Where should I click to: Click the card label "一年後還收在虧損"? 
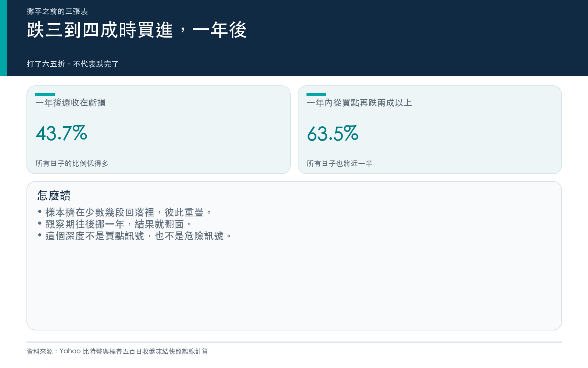pos(71,103)
